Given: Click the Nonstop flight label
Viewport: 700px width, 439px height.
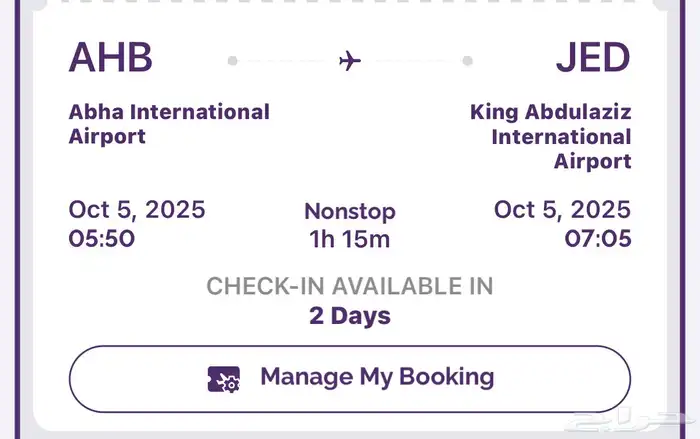Looking at the screenshot, I should coord(350,212).
